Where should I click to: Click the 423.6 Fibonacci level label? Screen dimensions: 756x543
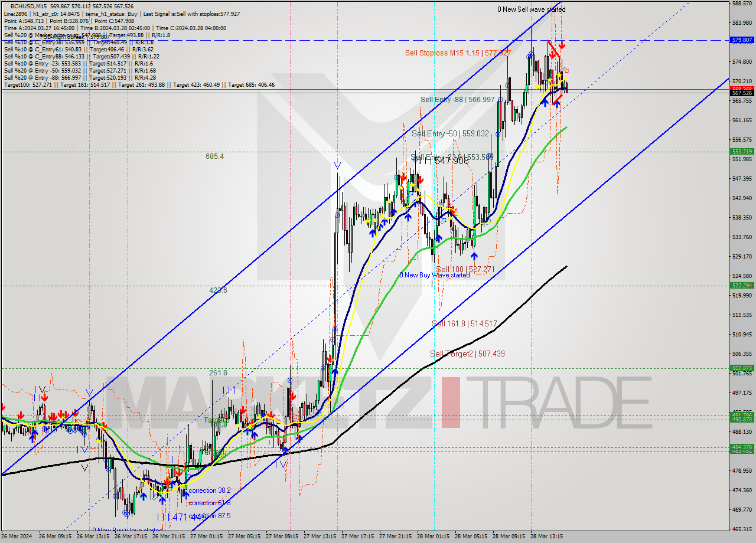click(x=218, y=290)
